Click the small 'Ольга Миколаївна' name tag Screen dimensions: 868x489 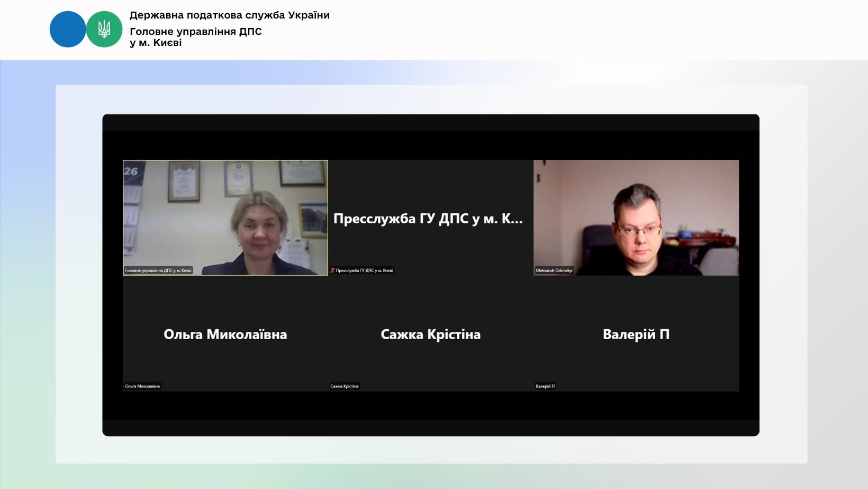click(x=142, y=386)
